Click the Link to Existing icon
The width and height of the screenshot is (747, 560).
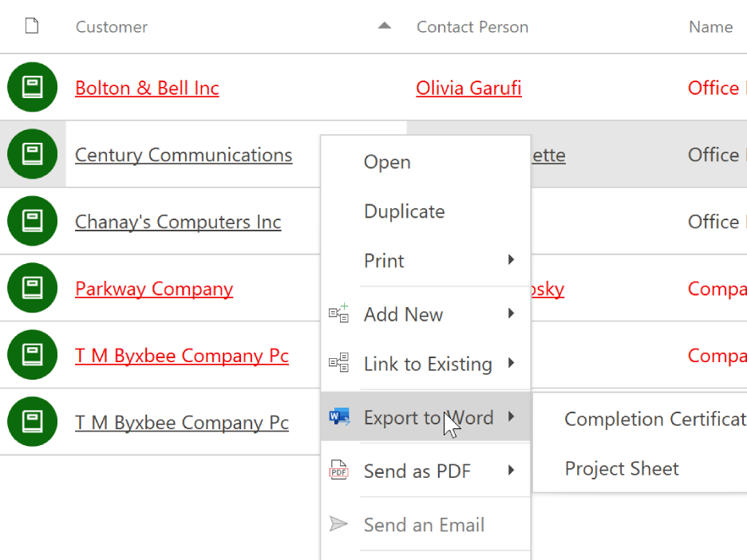click(338, 363)
